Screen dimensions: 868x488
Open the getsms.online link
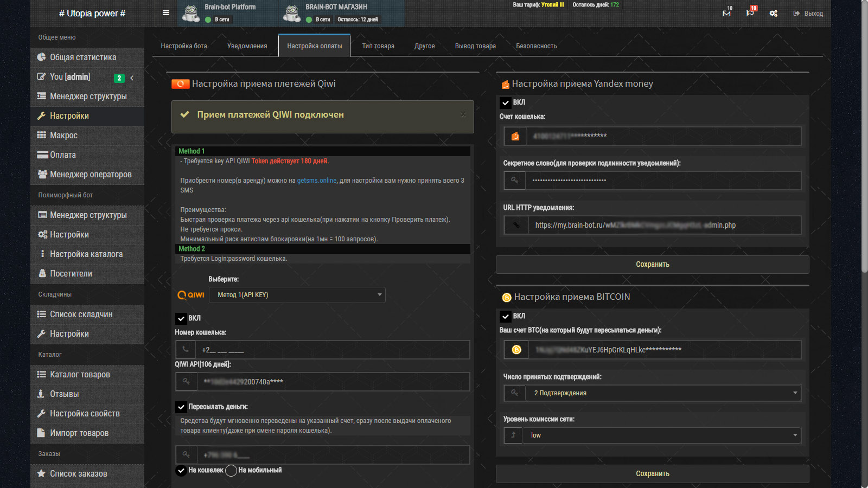[x=317, y=181]
